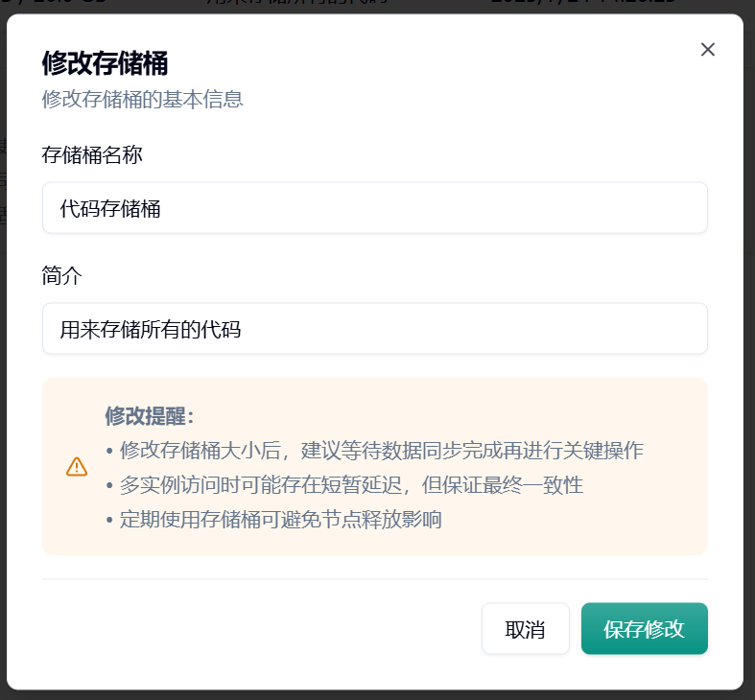Screen dimensions: 755x700
Task: Click the 简介 field label
Action: click(x=62, y=276)
